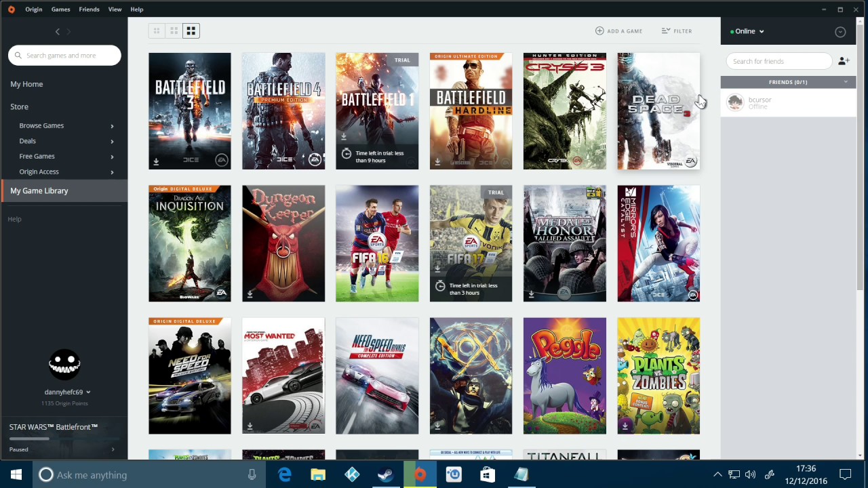868x488 pixels.
Task: Expand the Free Games submenu
Action: coord(112,157)
